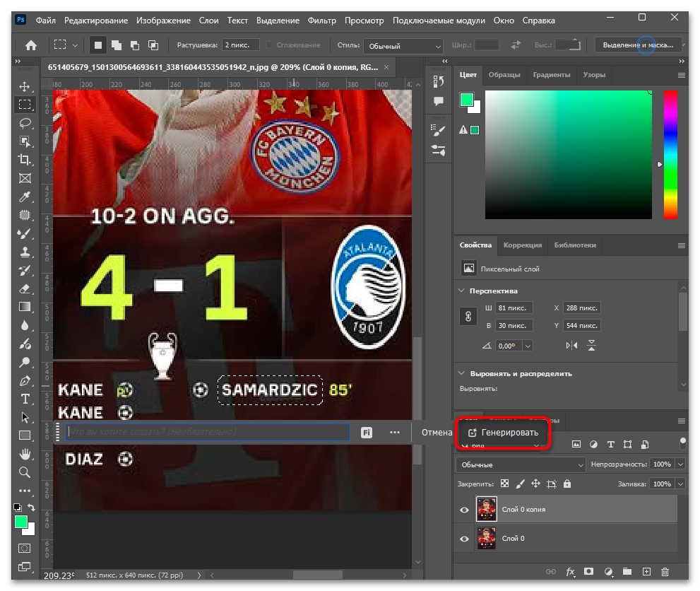Open the tool preset picker arrow
This screenshot has height=591, width=700.
coord(75,45)
